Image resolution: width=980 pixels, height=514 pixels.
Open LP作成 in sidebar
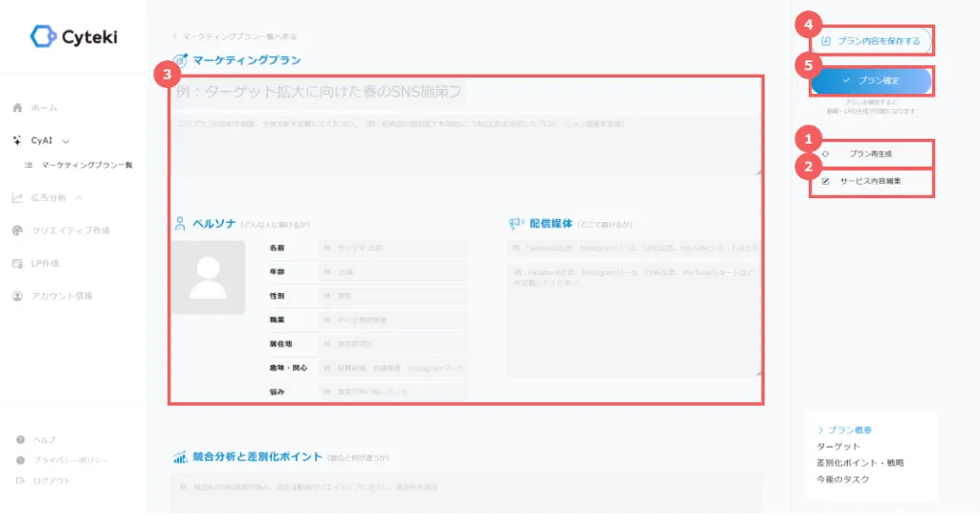(x=45, y=263)
